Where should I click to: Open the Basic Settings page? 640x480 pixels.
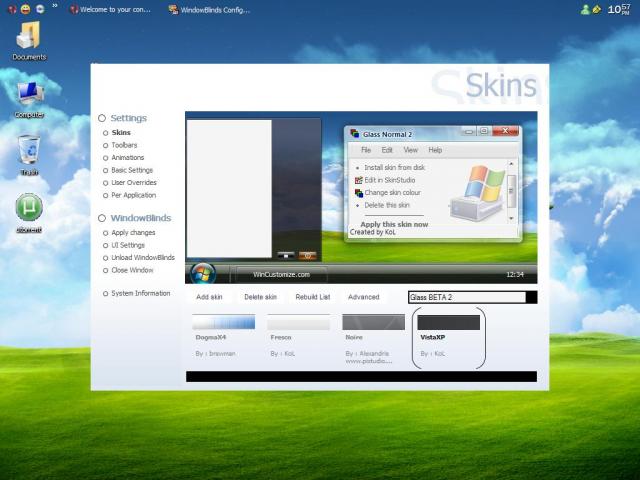(132, 170)
